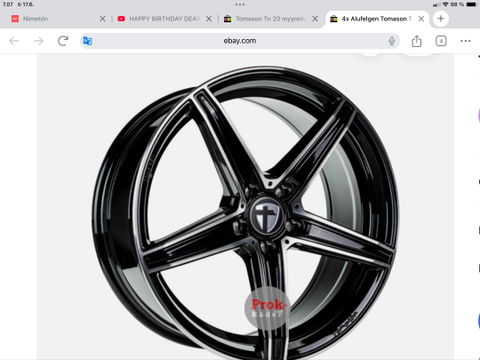Click the ebay.com address field
The image size is (480, 360).
coord(240,41)
